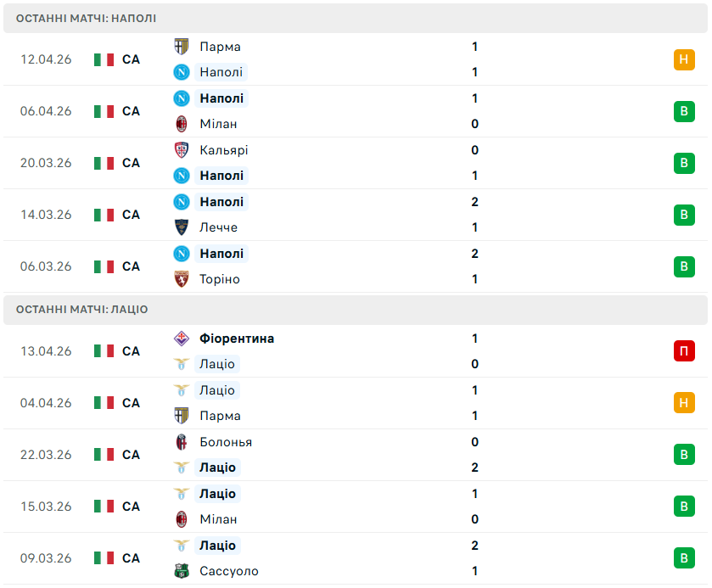Click the Bologna team crest

[x=182, y=442]
